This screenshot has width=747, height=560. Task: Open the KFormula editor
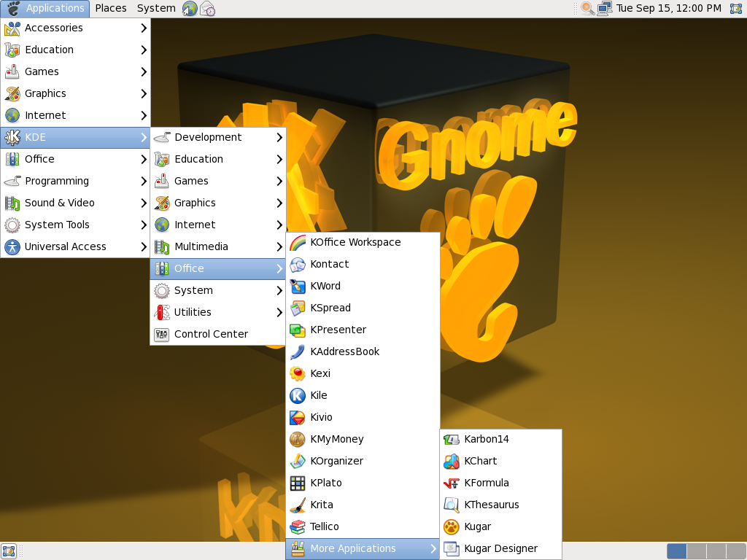[x=500, y=483]
